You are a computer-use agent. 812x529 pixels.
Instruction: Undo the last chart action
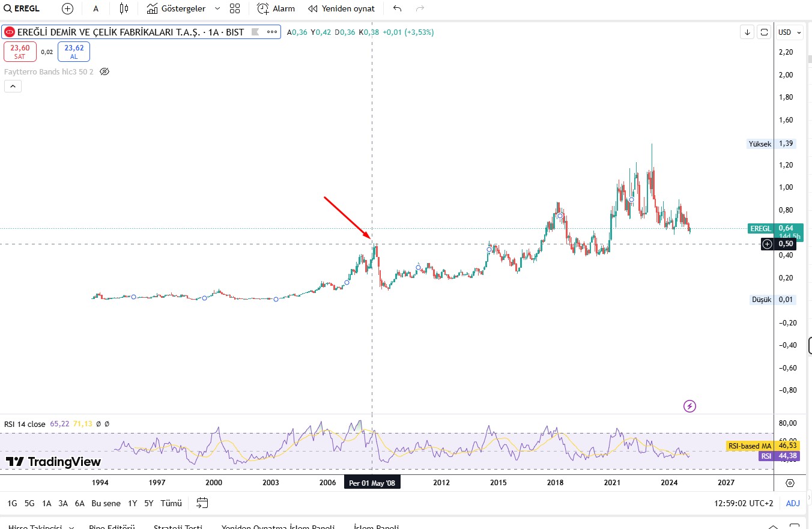(x=397, y=9)
